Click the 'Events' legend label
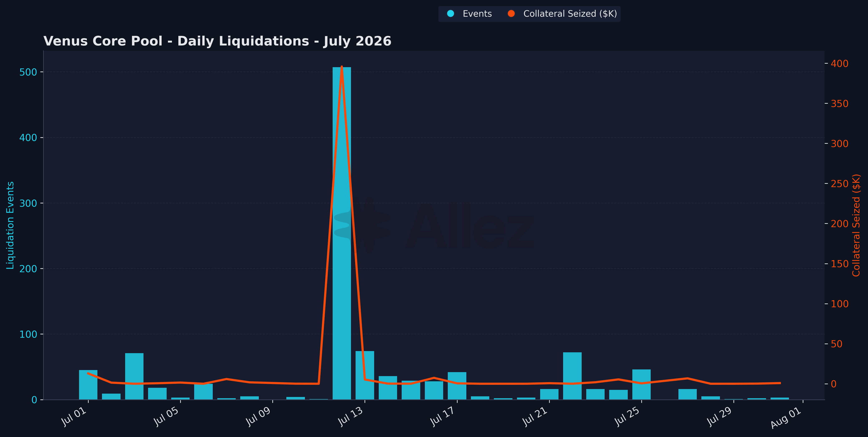The image size is (868, 437). coord(477,14)
